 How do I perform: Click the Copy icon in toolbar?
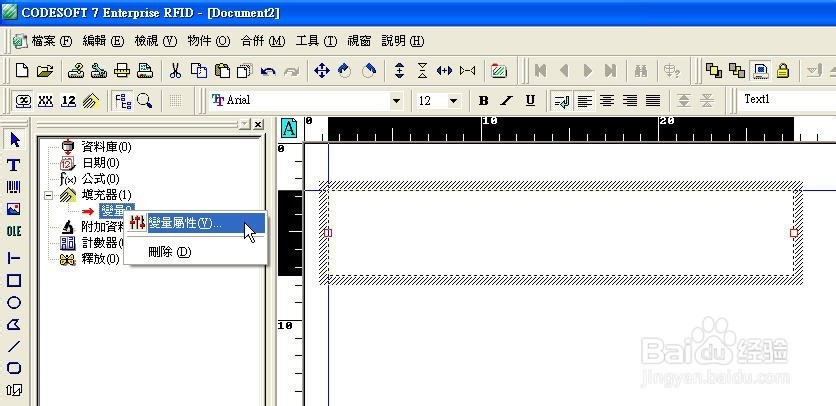[x=199, y=70]
